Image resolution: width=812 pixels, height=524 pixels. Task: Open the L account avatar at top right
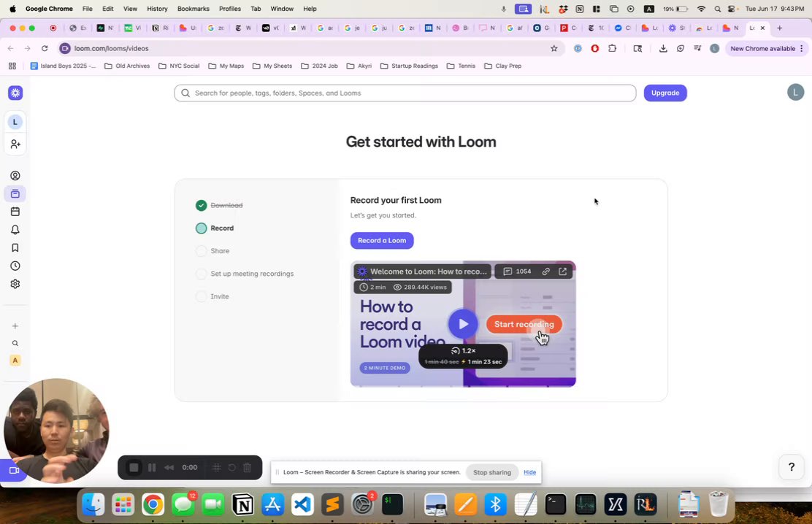pos(795,92)
